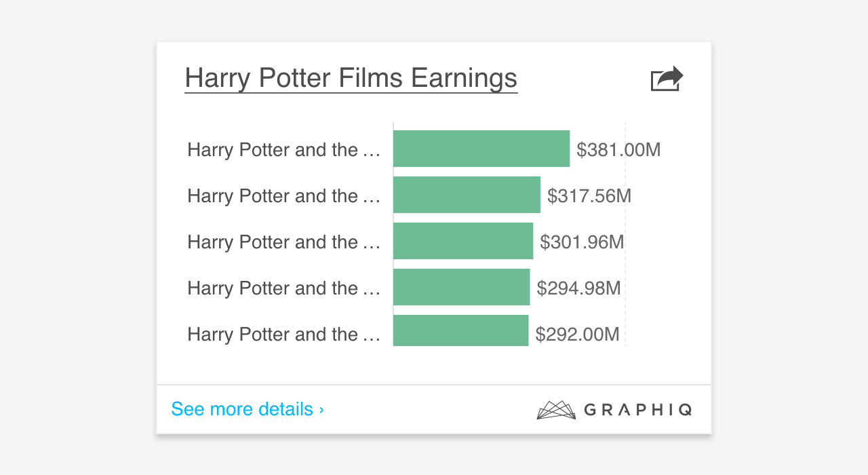The width and height of the screenshot is (868, 475).
Task: Click the $292.00M value label
Action: pos(577,335)
